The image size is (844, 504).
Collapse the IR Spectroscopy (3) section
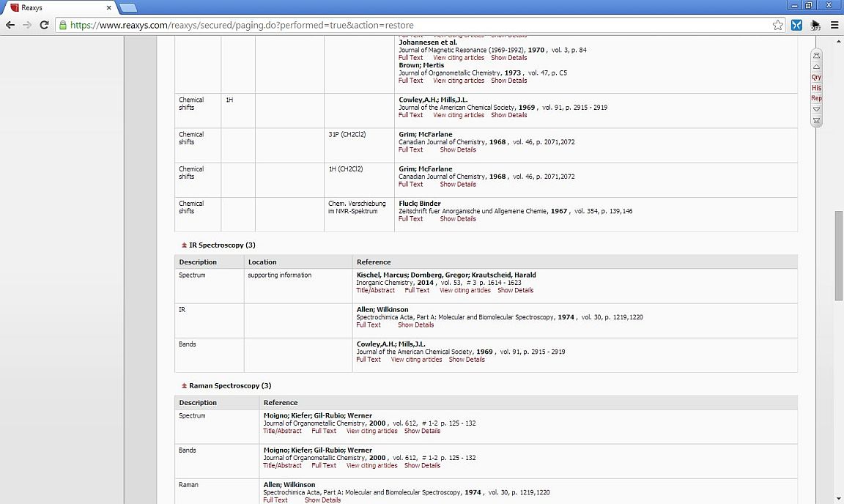[184, 245]
